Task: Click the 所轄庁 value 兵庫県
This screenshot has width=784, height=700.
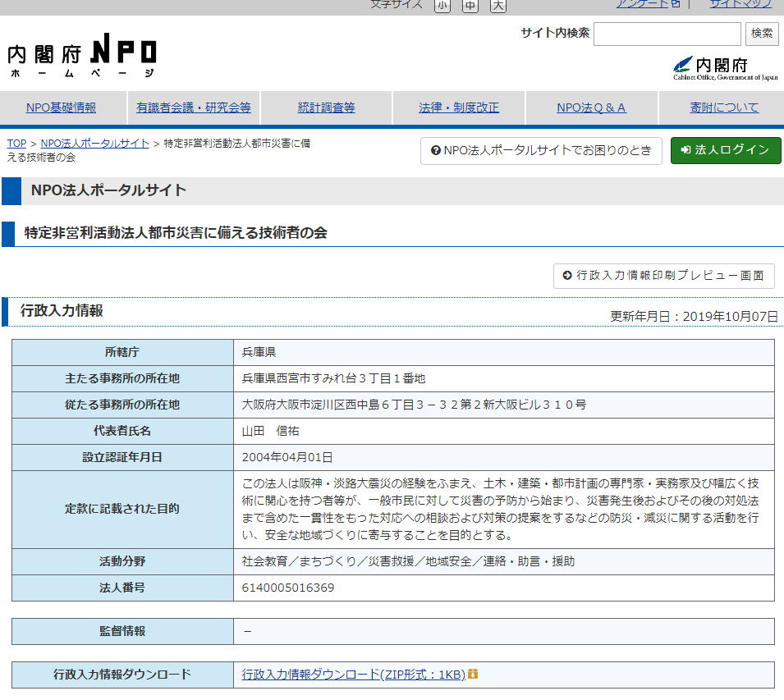Action: tap(259, 352)
